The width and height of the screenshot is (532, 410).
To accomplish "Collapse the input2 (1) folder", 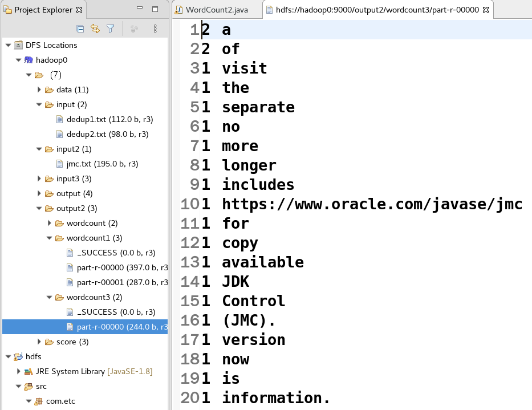I will coord(39,149).
